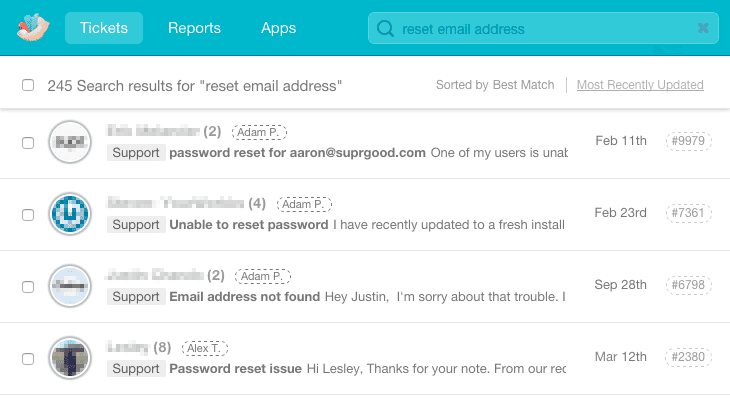
Task: Click ticket number #9979 badge
Action: pos(688,141)
